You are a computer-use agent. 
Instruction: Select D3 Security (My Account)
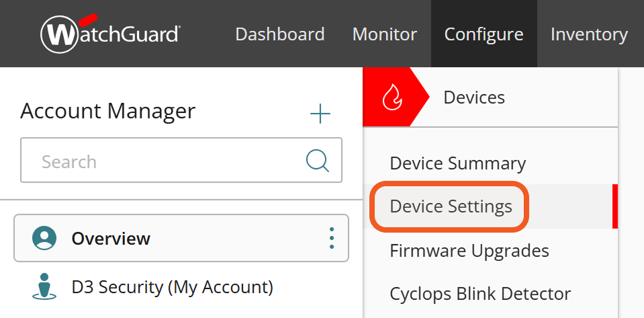[172, 287]
